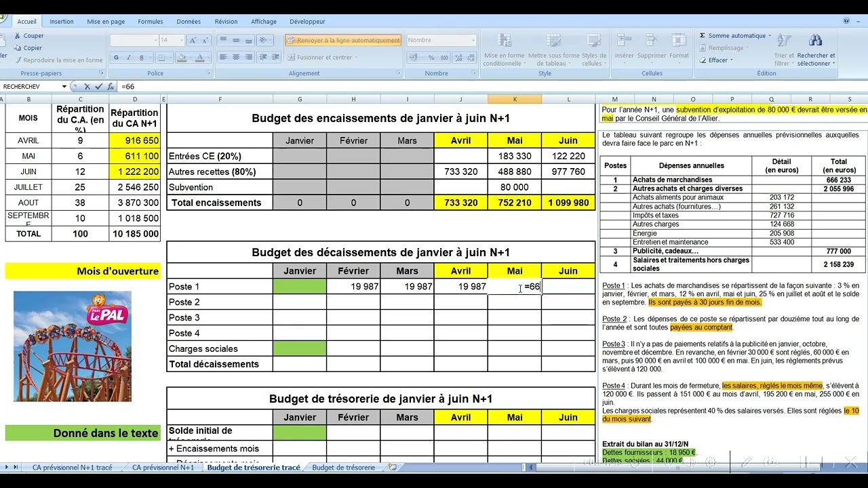Align cell text left
The width and height of the screenshot is (868, 488).
[224, 58]
